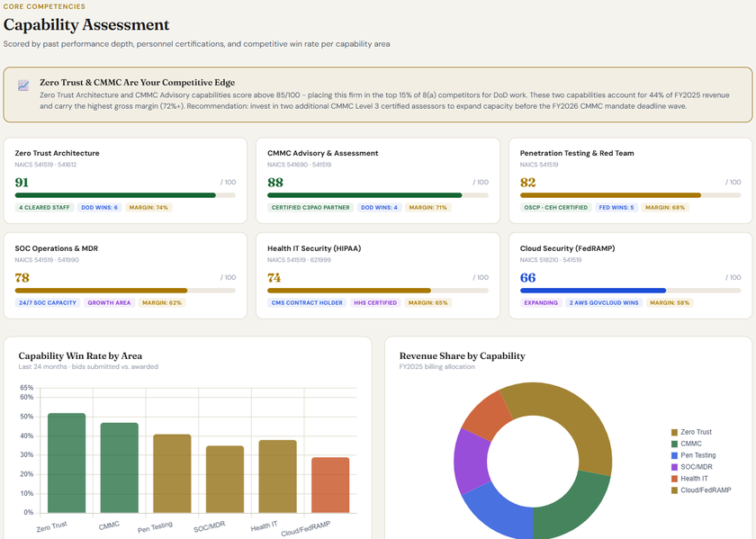The width and height of the screenshot is (756, 539).
Task: Click the 'Penetration Testing & Red Team' title
Action: pos(577,153)
